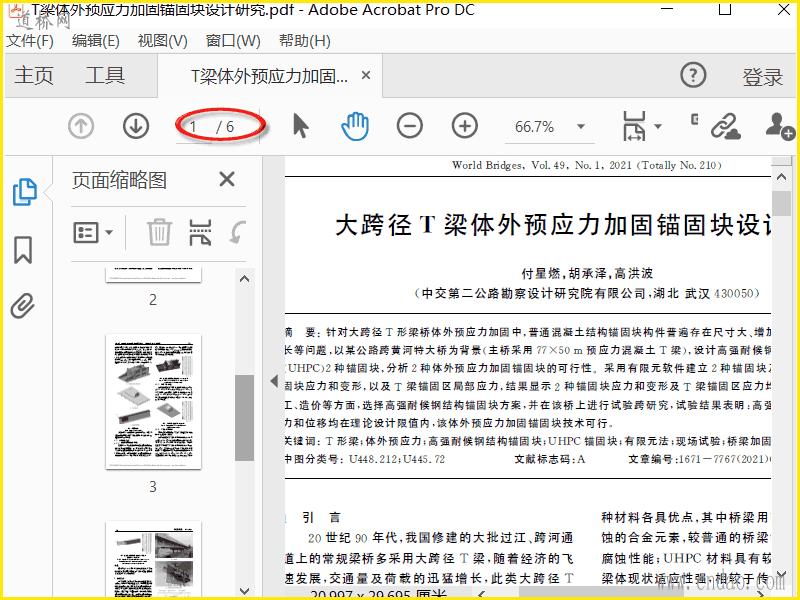The width and height of the screenshot is (800, 600).
Task: Click the World Bridges journal header text
Action: [586, 165]
